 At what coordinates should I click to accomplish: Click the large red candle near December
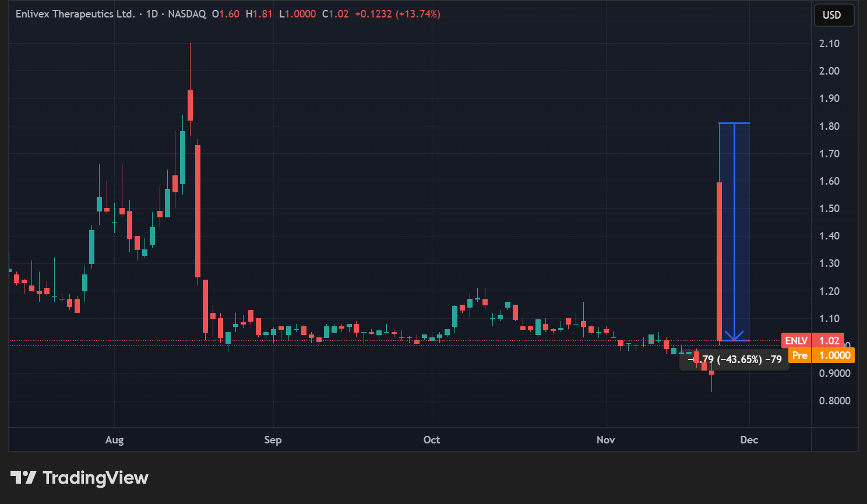pos(719,262)
